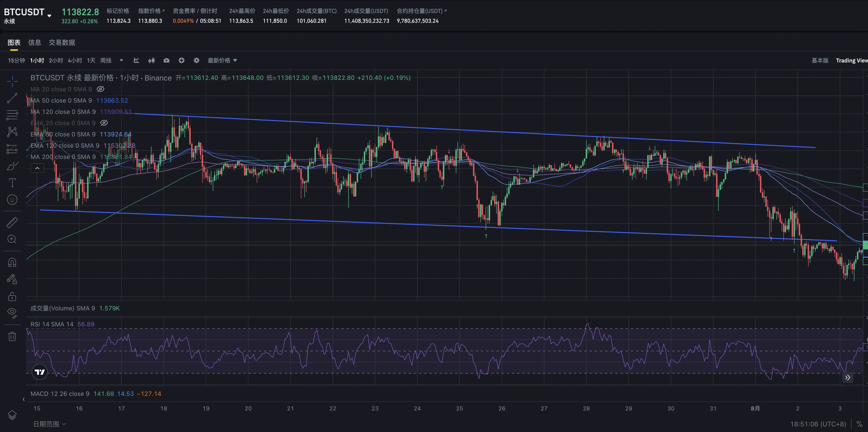Choose the XABCD pattern tool

[12, 132]
